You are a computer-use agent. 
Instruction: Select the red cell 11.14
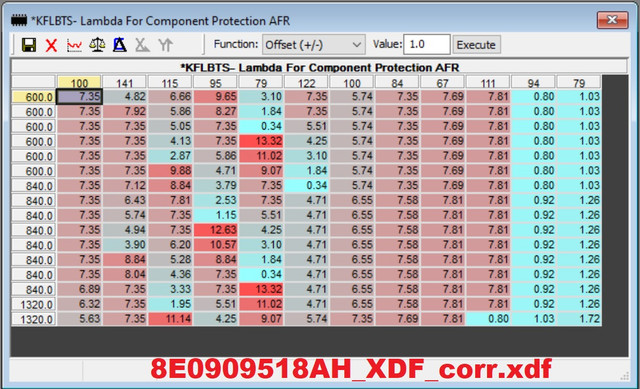170,319
